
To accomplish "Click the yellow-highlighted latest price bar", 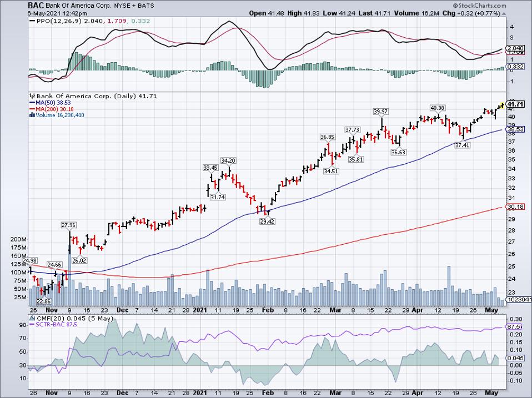I will (x=503, y=105).
